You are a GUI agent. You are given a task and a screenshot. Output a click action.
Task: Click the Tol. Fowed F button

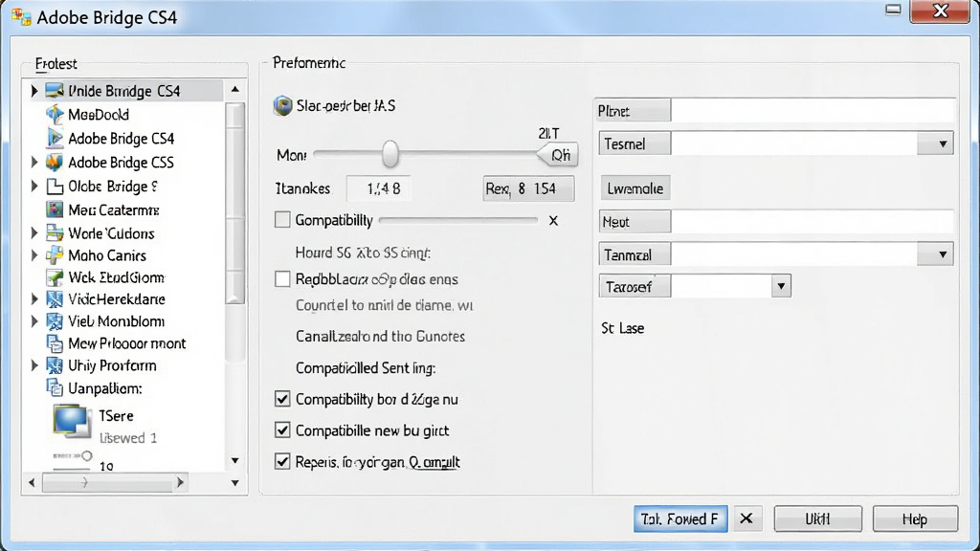click(x=680, y=518)
